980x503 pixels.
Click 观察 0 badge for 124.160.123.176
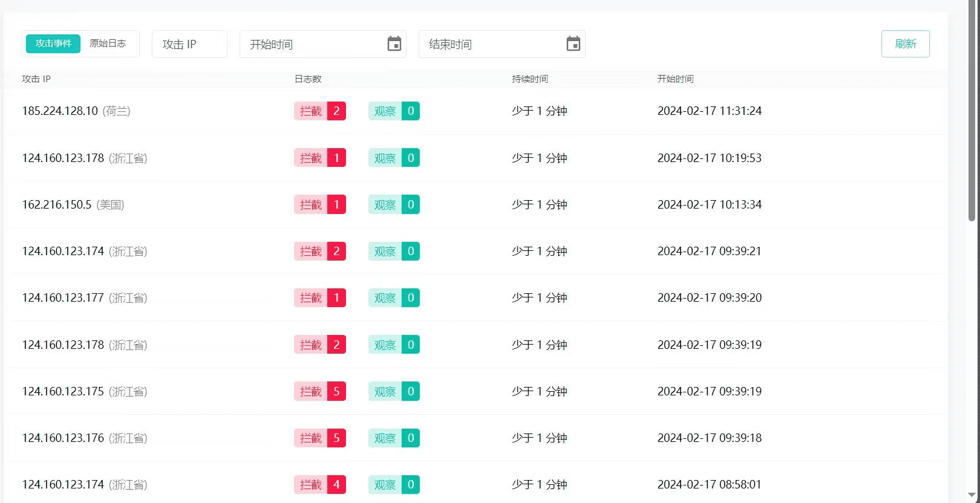pyautogui.click(x=394, y=438)
